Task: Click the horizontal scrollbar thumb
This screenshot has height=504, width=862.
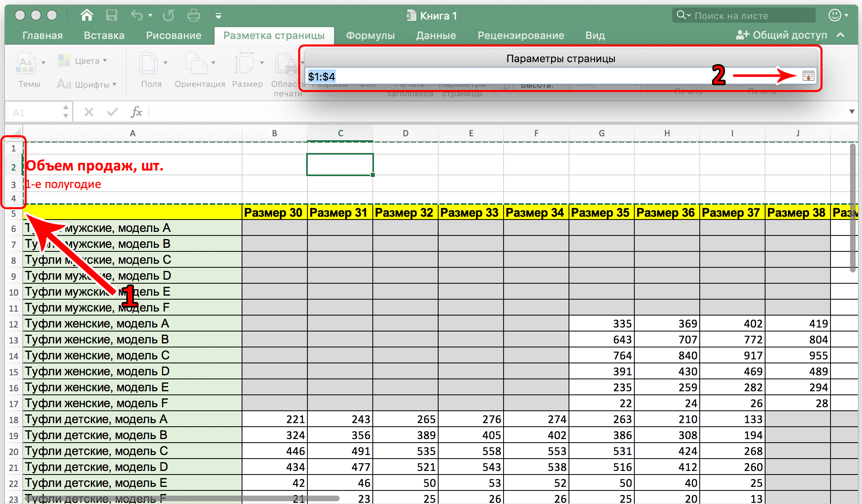Action: [x=182, y=498]
